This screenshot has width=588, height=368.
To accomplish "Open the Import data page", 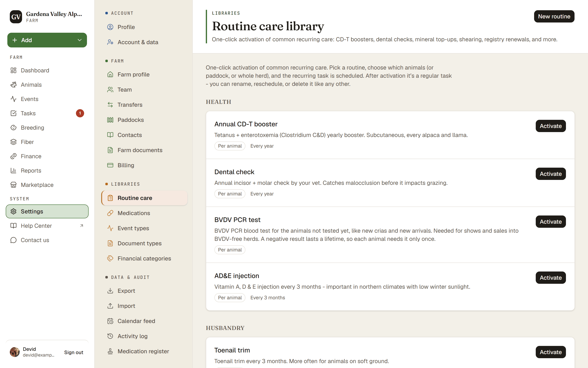I will pyautogui.click(x=144, y=306).
